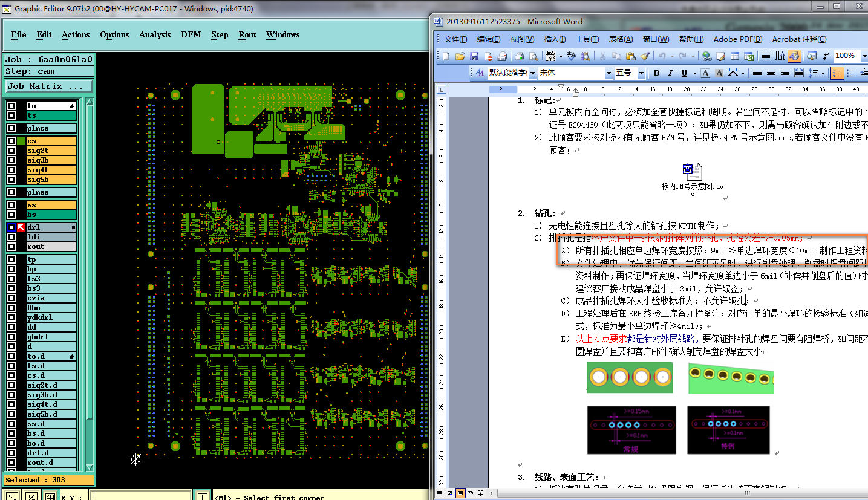
Task: Run spelling and grammar check icon
Action: (571, 56)
